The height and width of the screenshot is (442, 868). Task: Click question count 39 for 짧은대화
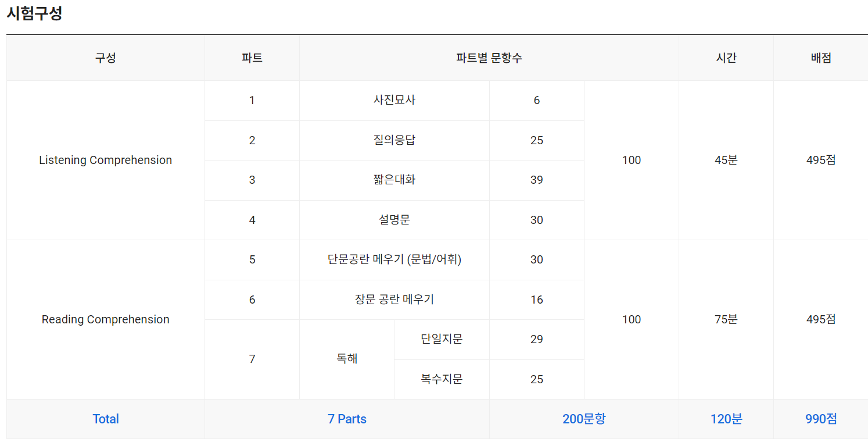coord(537,180)
